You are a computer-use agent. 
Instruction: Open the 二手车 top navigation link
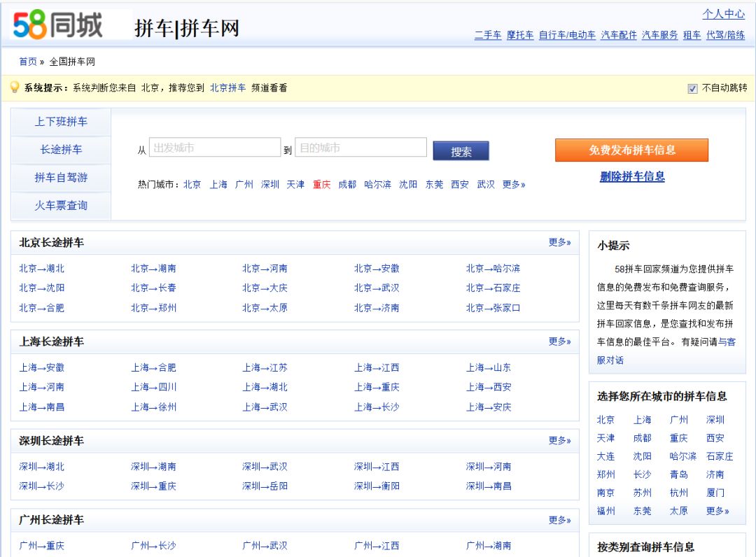tap(488, 35)
